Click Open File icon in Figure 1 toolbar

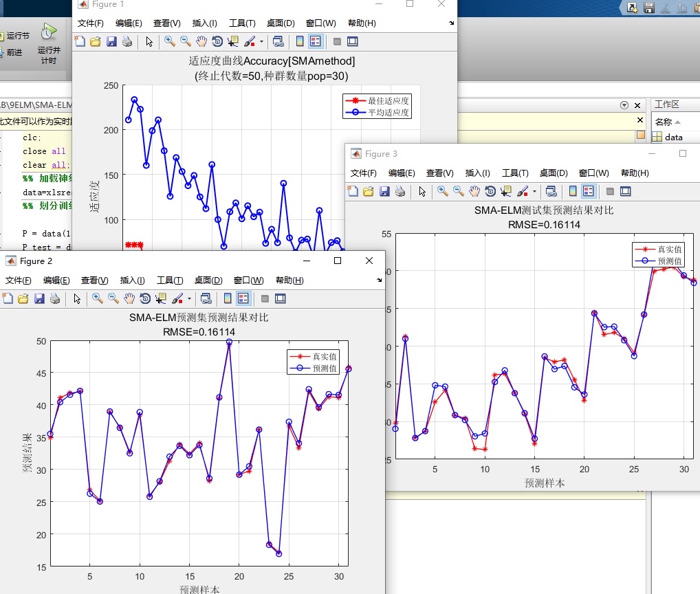point(96,41)
